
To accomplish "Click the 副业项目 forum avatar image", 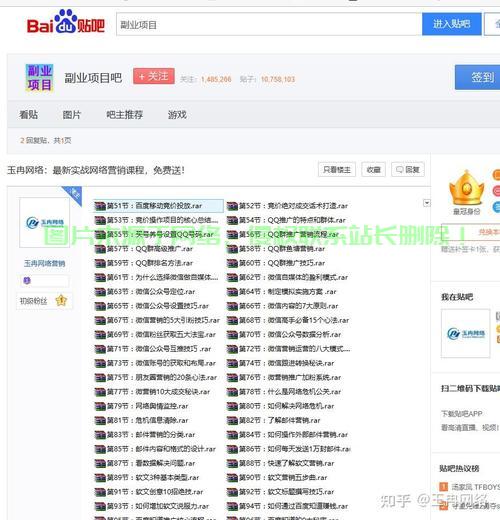I will (39, 78).
